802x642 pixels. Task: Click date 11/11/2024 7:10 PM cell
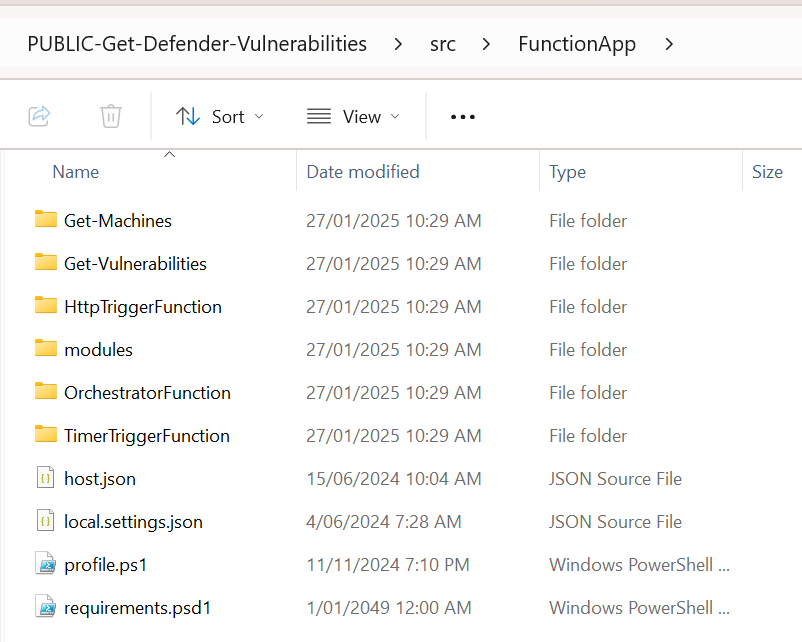388,565
